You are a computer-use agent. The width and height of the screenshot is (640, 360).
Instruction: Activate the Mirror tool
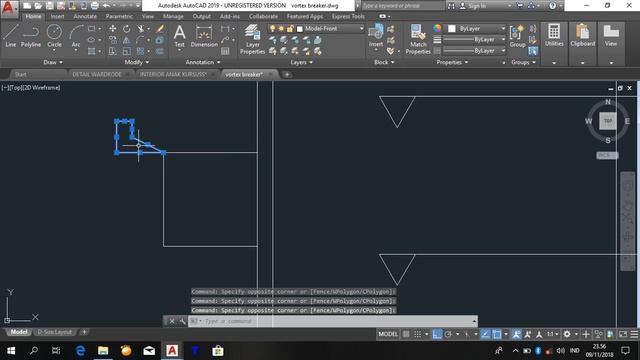[127, 40]
